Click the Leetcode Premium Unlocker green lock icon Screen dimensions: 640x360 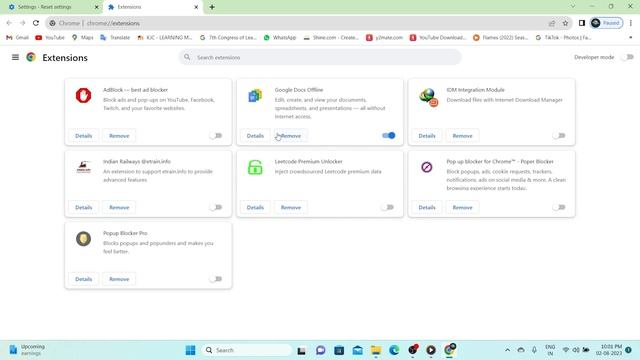[x=255, y=167]
